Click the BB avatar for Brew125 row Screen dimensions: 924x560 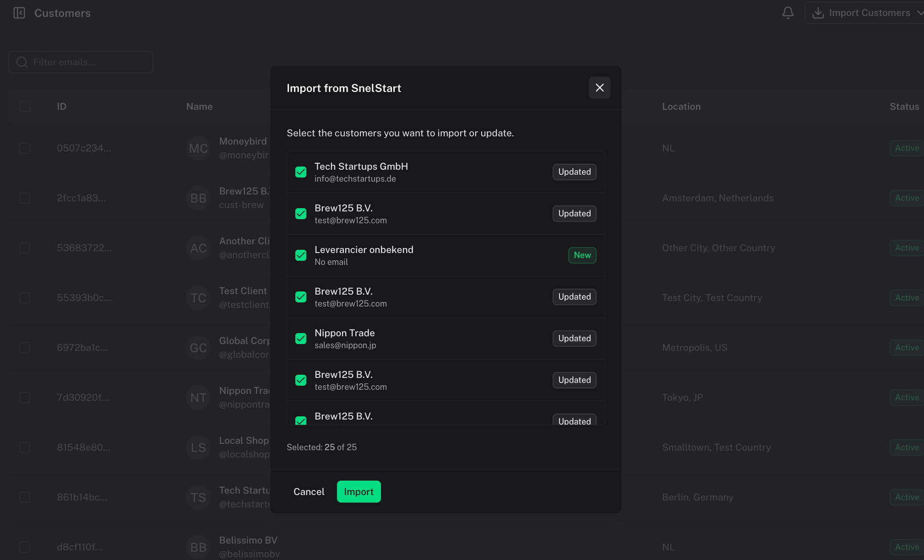click(x=198, y=198)
